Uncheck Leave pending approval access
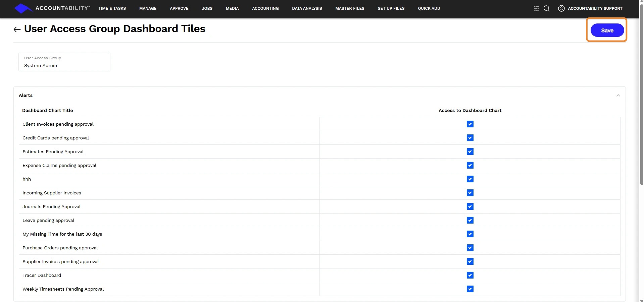This screenshot has height=302, width=644. point(470,221)
